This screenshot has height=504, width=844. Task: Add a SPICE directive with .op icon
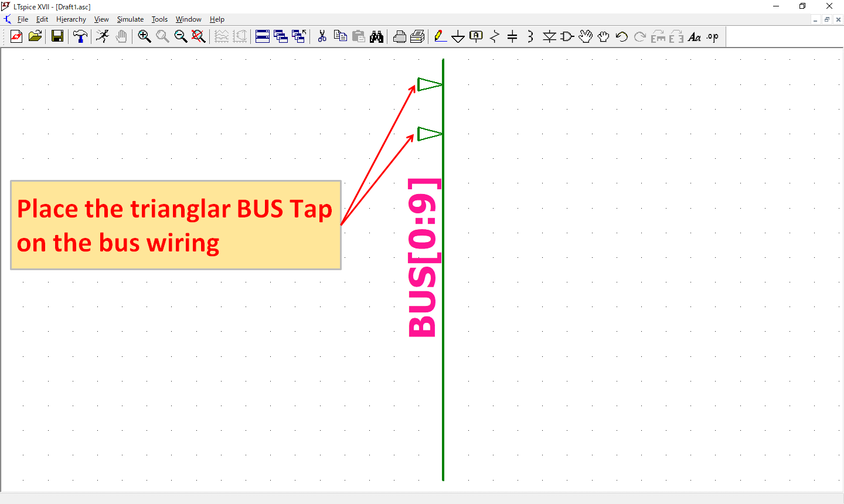coord(713,36)
